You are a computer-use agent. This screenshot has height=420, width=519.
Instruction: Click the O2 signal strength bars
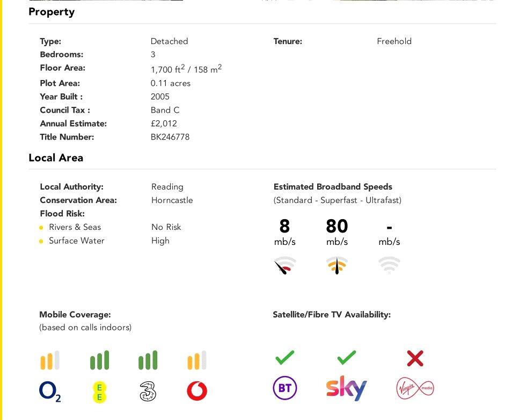(x=50, y=360)
